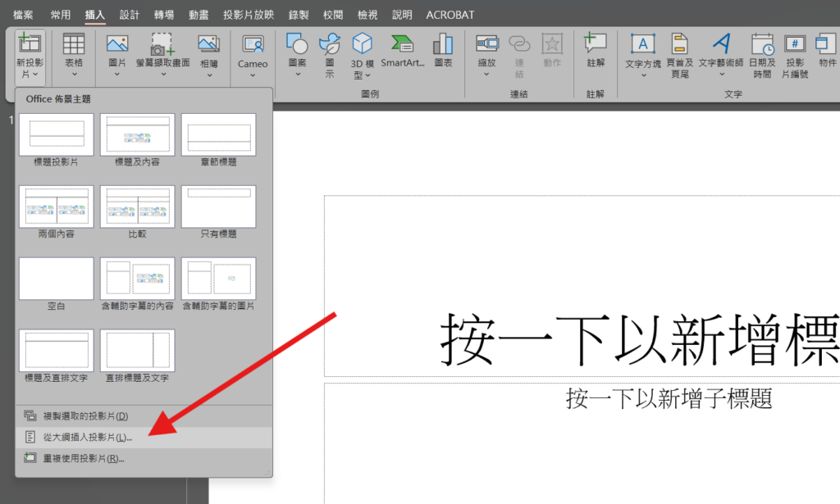
Task: Click the 縮放 (Zoom) icon
Action: 487,45
